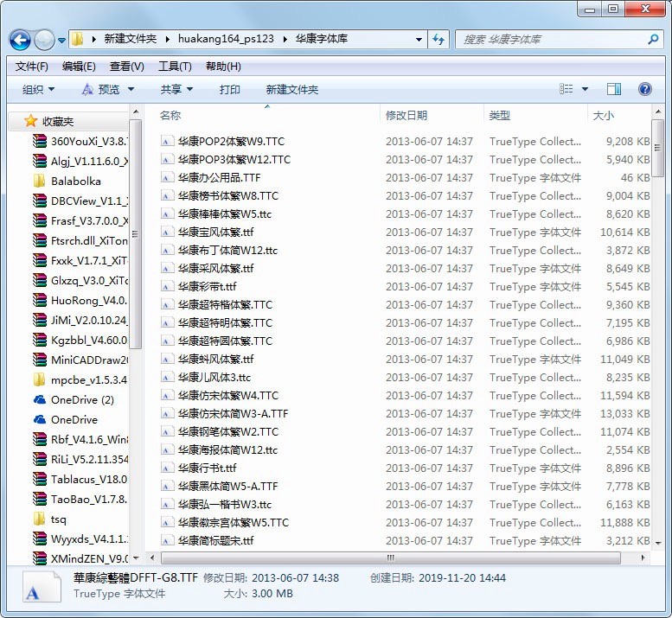Screen dimensions: 672x618
Task: Select the 华康彩带t.ttf file icon
Action: [x=167, y=286]
